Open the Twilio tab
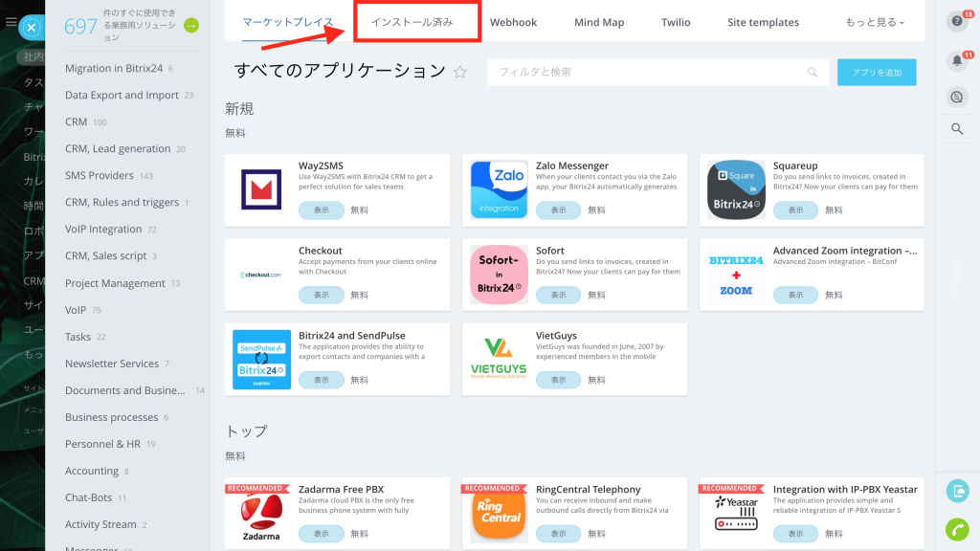The height and width of the screenshot is (551, 980). [x=676, y=22]
